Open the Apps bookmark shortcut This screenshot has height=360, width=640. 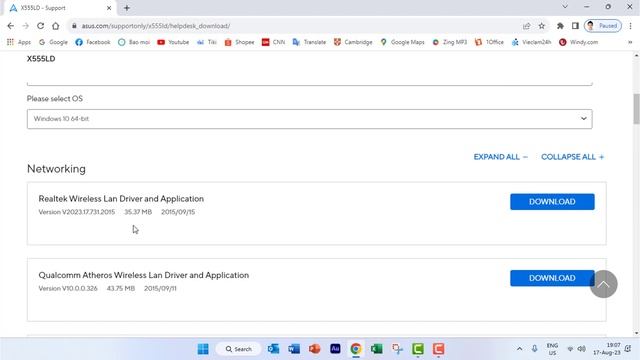[19, 42]
